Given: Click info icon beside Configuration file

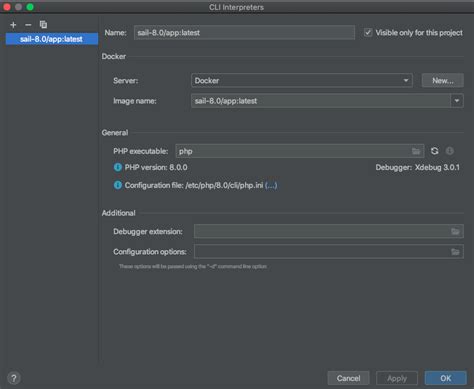Looking at the screenshot, I should pyautogui.click(x=118, y=185).
